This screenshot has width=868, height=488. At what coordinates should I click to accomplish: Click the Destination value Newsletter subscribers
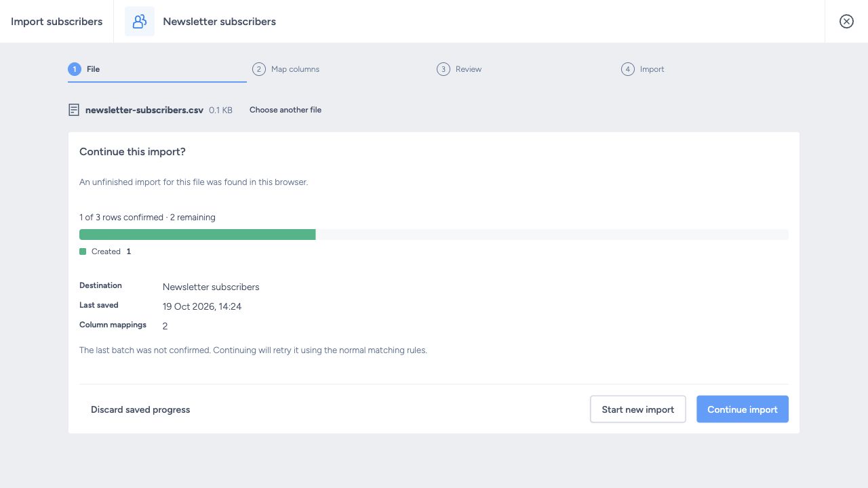pyautogui.click(x=211, y=287)
